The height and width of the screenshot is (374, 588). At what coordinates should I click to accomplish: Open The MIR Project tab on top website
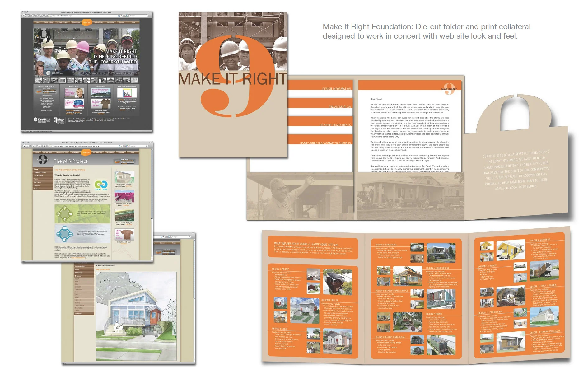[48, 22]
